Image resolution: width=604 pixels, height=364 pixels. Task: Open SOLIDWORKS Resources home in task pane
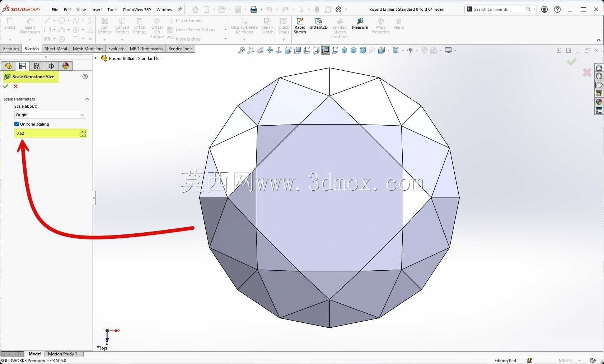coord(599,67)
